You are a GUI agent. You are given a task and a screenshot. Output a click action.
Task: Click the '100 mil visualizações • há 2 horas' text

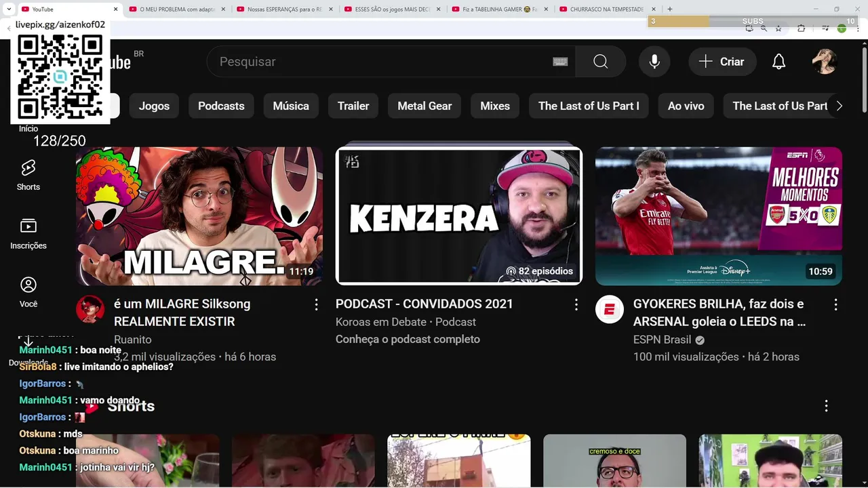click(716, 357)
